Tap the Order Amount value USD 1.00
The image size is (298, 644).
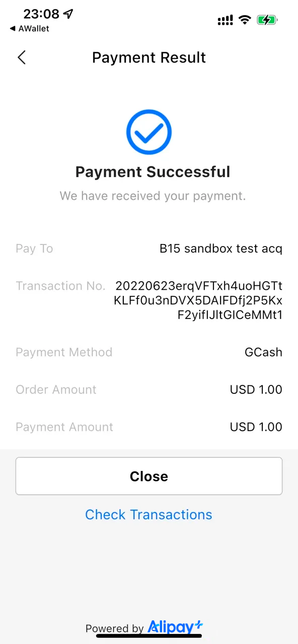pyautogui.click(x=256, y=389)
